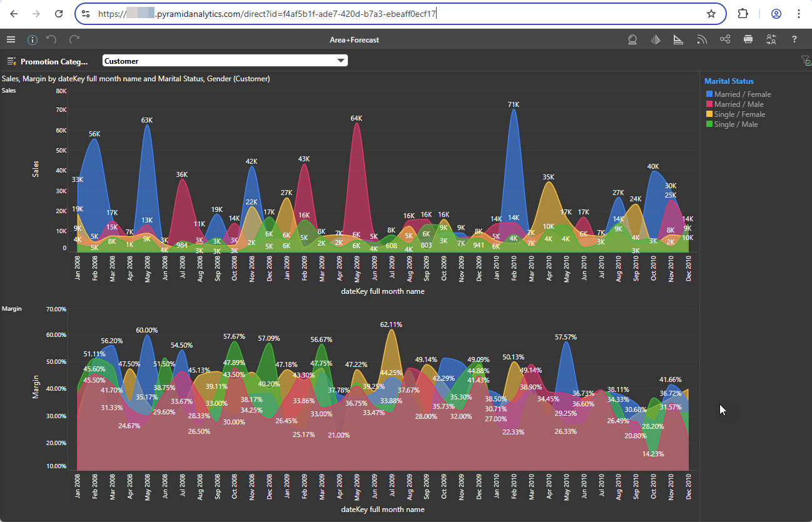Click the info icon in toolbar
Screen dimensions: 812x522
33,39
